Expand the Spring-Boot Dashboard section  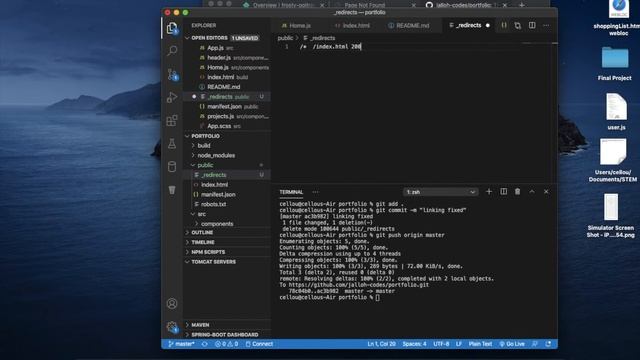(x=224, y=335)
